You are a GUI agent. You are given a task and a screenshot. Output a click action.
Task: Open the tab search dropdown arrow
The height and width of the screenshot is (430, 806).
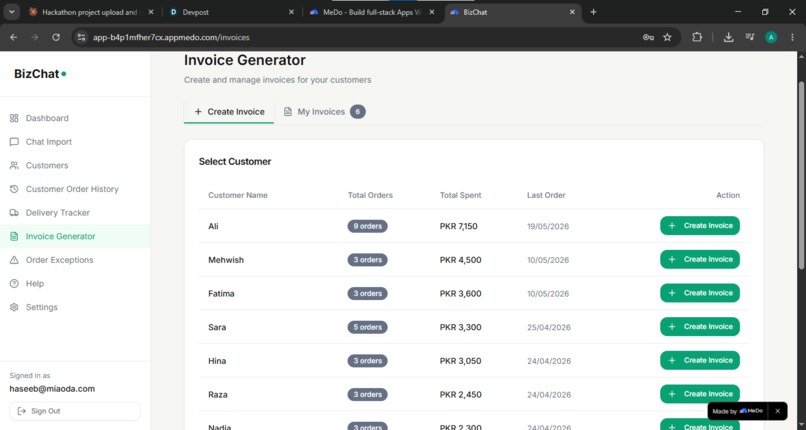tap(11, 12)
